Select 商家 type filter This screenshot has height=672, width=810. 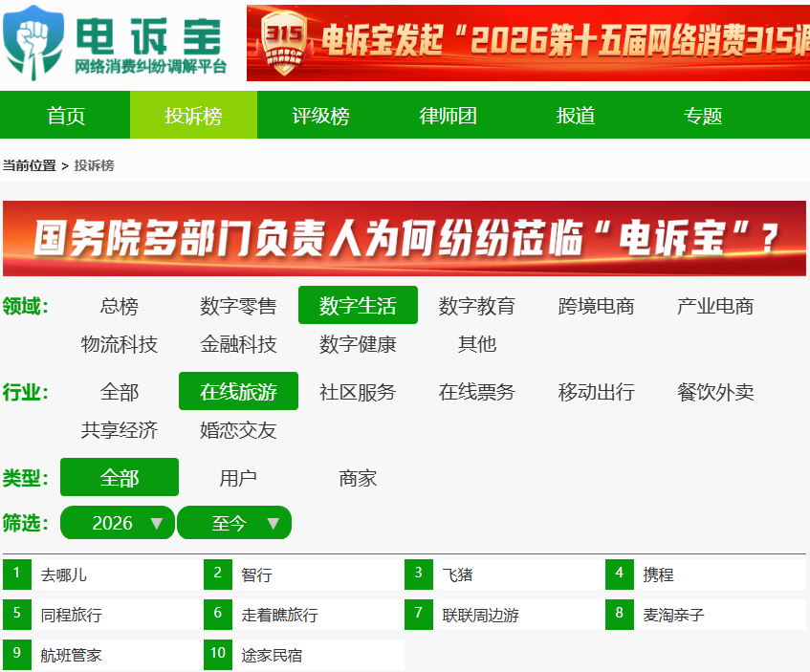coord(358,478)
